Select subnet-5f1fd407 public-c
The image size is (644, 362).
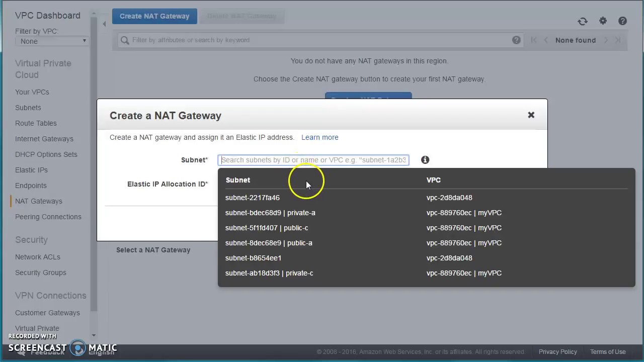pos(267,228)
